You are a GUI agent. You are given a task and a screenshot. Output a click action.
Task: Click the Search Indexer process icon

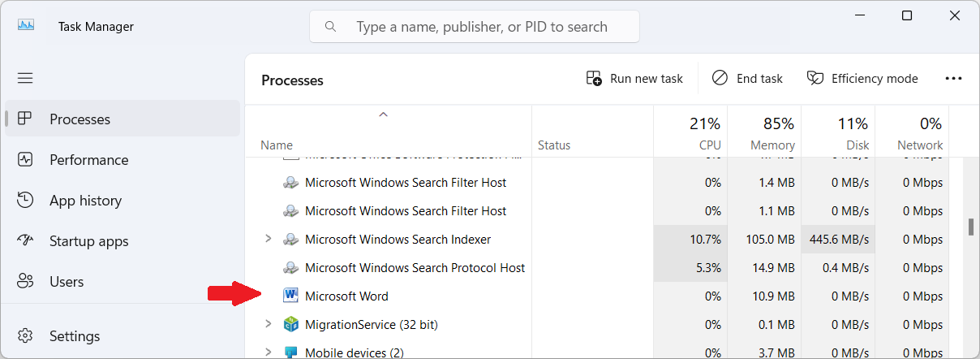(291, 239)
